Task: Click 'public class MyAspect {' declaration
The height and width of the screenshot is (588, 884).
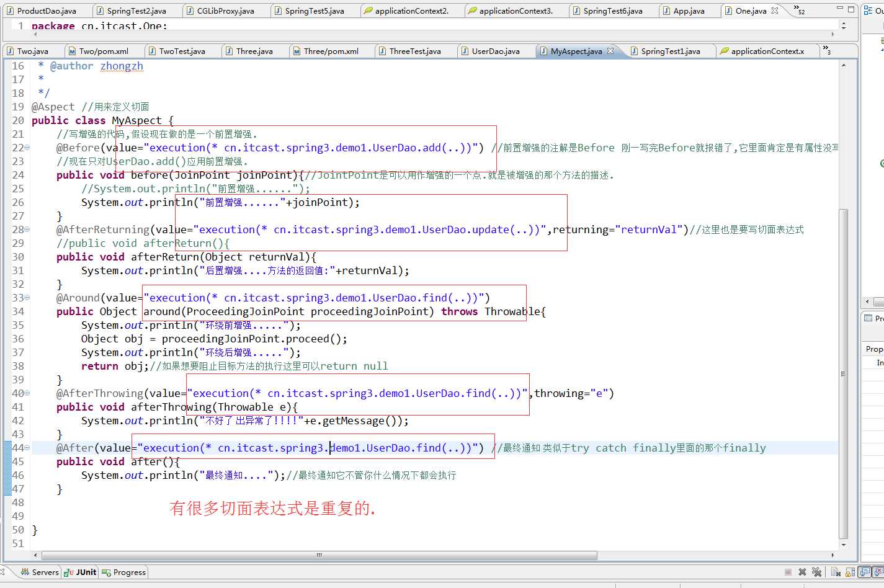Action: pos(103,120)
